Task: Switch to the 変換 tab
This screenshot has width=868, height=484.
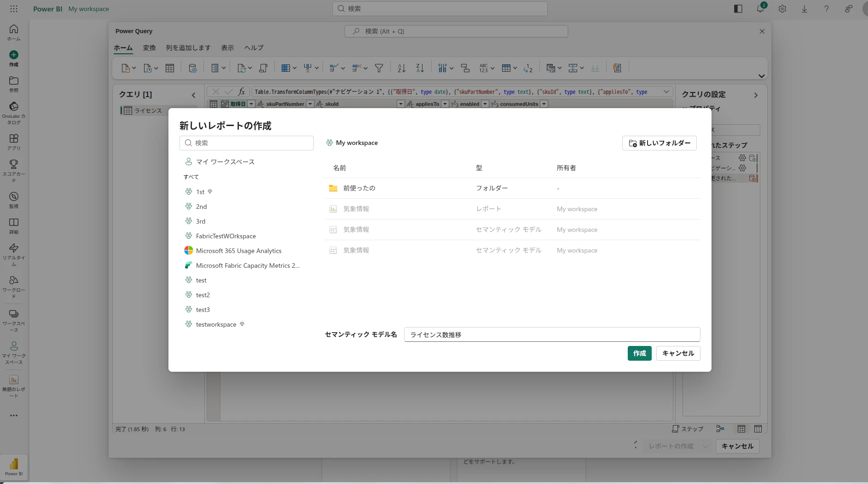Action: [x=149, y=48]
